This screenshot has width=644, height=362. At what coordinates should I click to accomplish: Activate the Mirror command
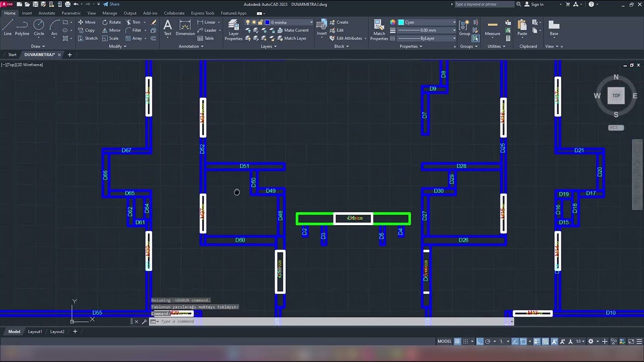pyautogui.click(x=111, y=30)
